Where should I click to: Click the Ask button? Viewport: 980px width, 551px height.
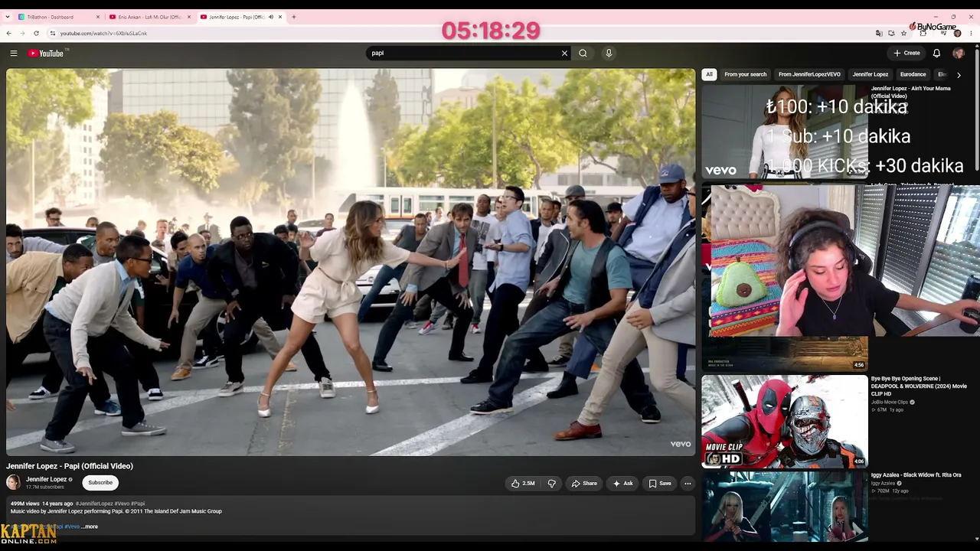[622, 484]
